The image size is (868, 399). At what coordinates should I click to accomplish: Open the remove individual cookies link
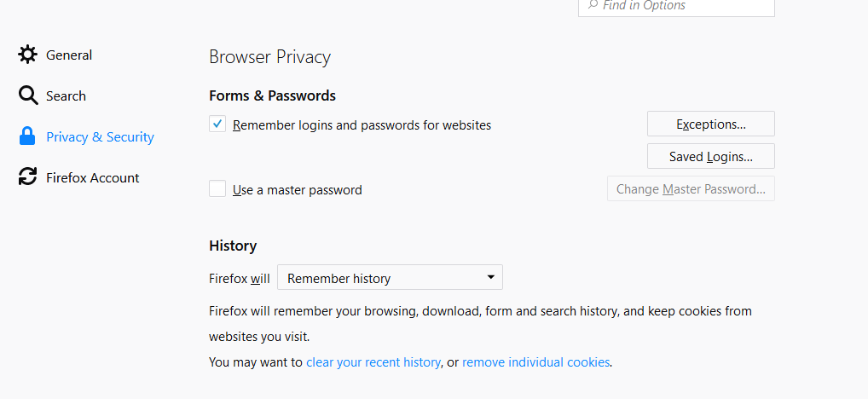[x=535, y=362]
